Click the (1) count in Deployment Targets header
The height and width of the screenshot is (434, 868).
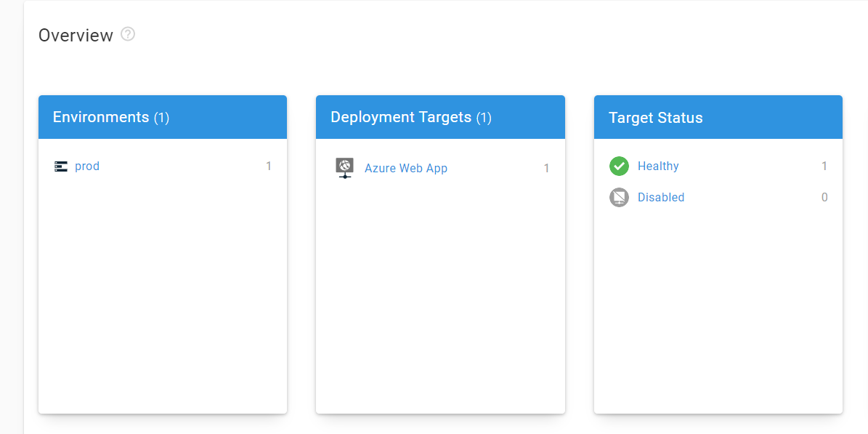[x=484, y=118]
